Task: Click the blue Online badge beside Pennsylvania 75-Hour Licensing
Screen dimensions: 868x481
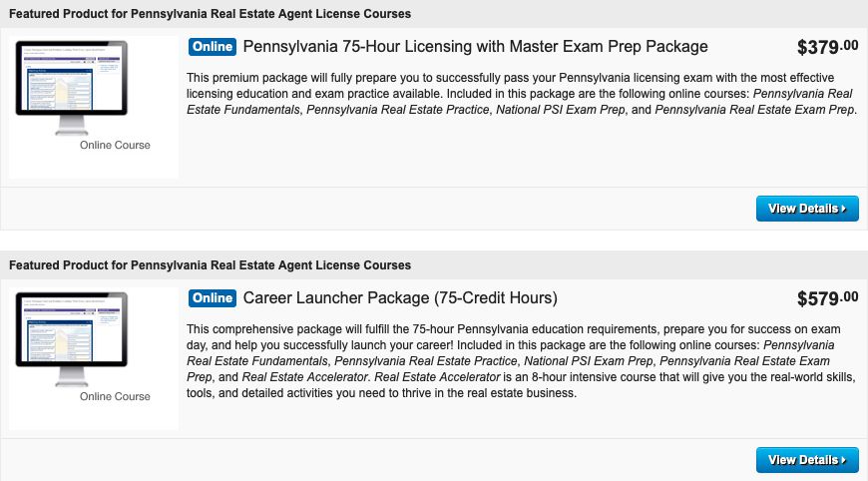Action: [x=213, y=47]
